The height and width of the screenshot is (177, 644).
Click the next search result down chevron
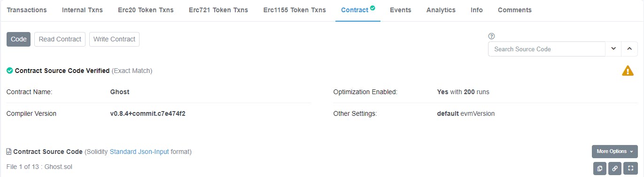click(613, 49)
